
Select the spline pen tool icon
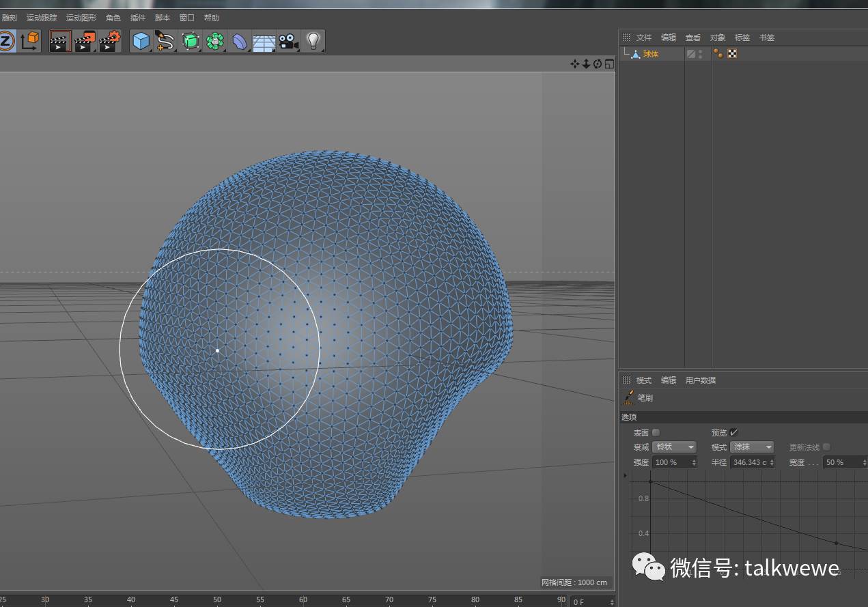(x=165, y=41)
